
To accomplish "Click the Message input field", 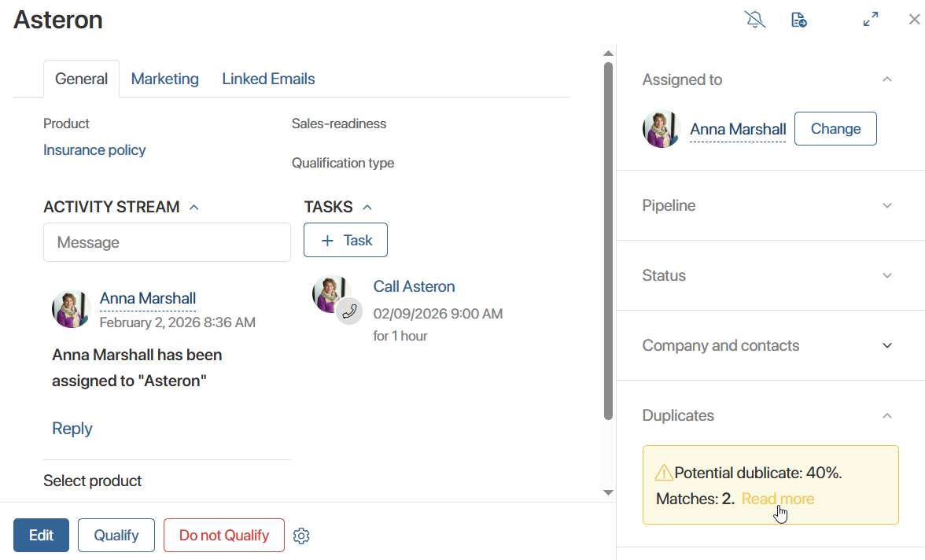I will [167, 242].
